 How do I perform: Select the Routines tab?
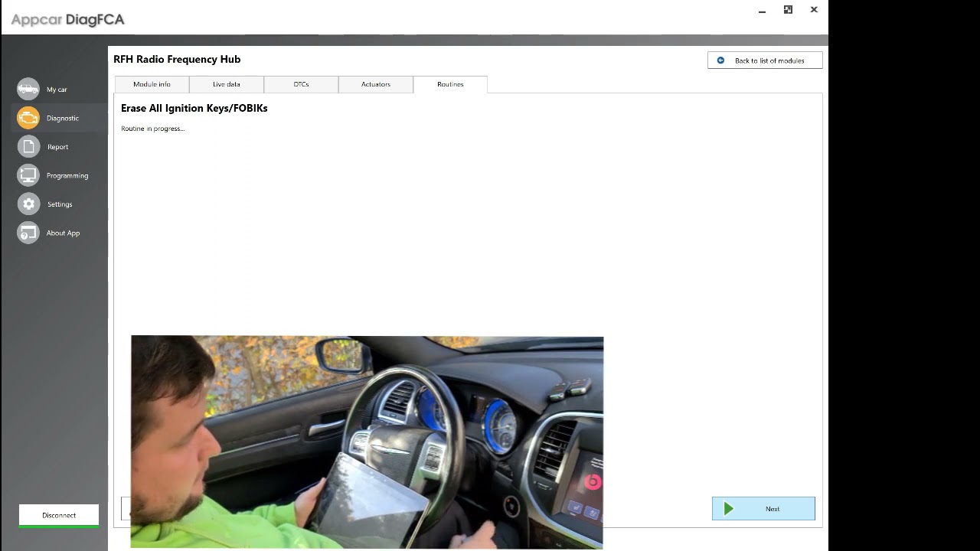[450, 84]
